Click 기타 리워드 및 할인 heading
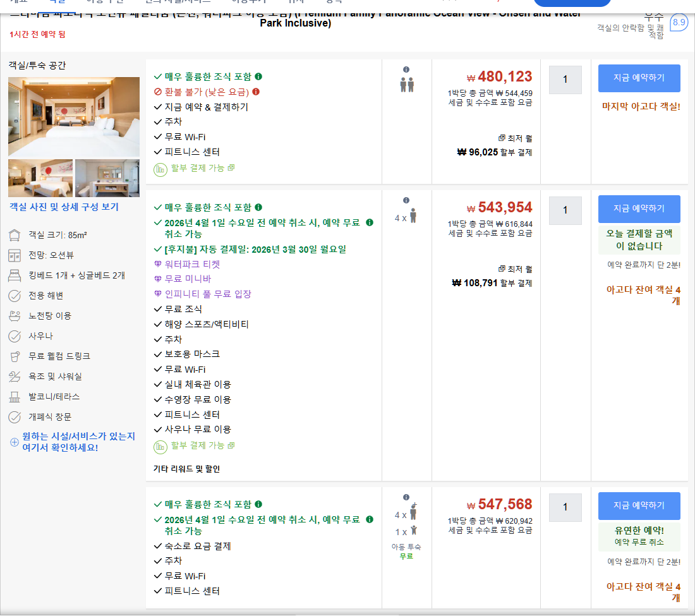The image size is (695, 616). [x=186, y=469]
